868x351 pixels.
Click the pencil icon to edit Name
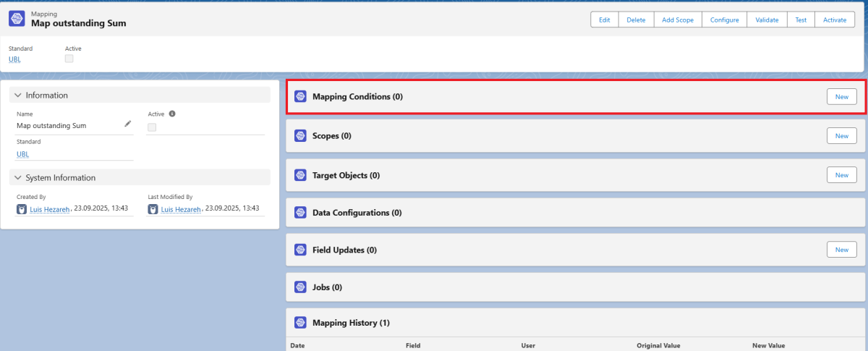click(128, 124)
